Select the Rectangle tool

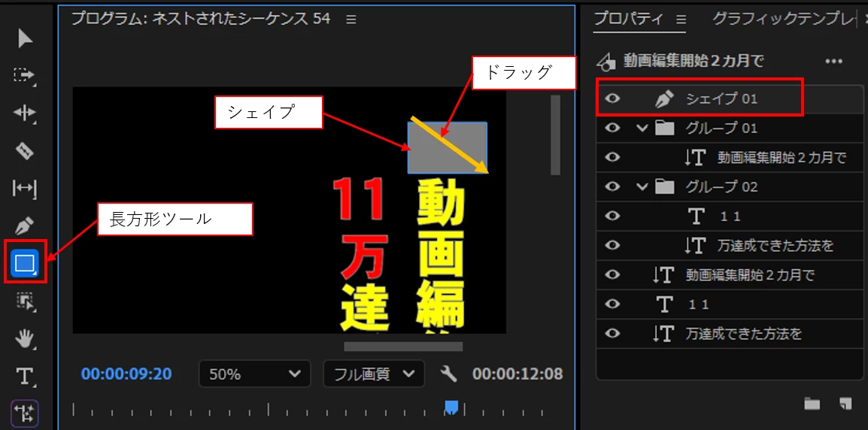pyautogui.click(x=25, y=263)
